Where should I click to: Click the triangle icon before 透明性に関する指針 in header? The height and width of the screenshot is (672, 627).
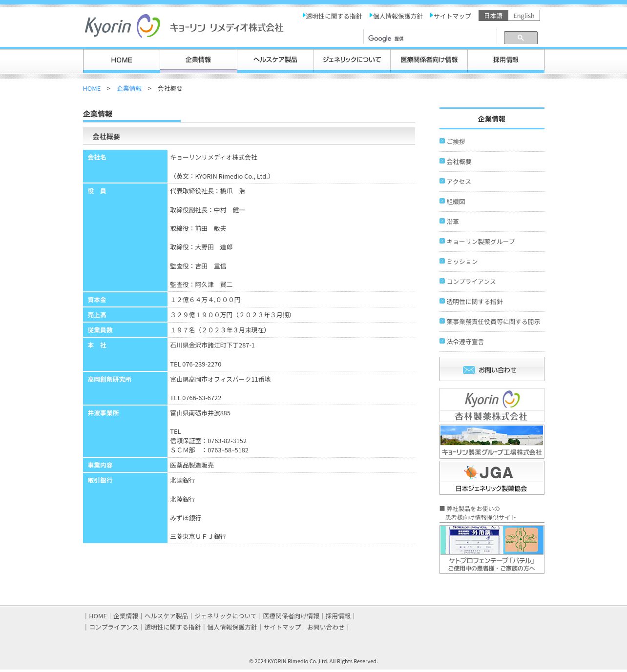coord(304,16)
